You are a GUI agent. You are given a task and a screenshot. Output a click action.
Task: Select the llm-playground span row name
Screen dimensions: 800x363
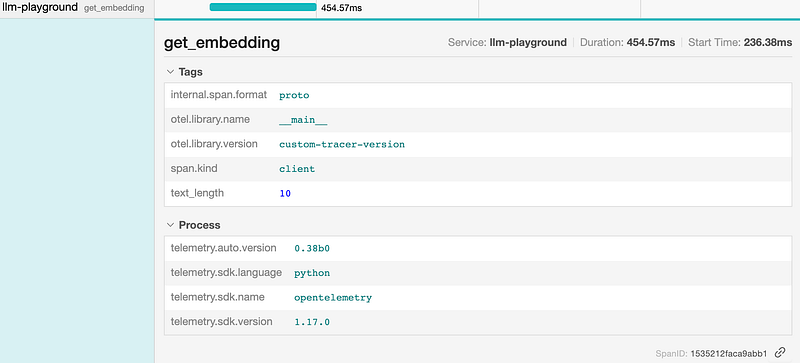tap(40, 7)
